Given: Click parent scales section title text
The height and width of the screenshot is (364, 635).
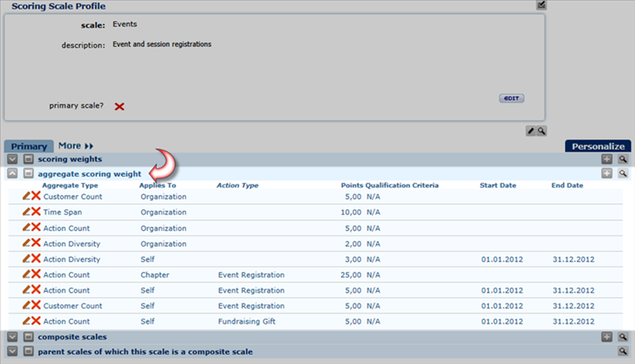Looking at the screenshot, I should (x=145, y=352).
